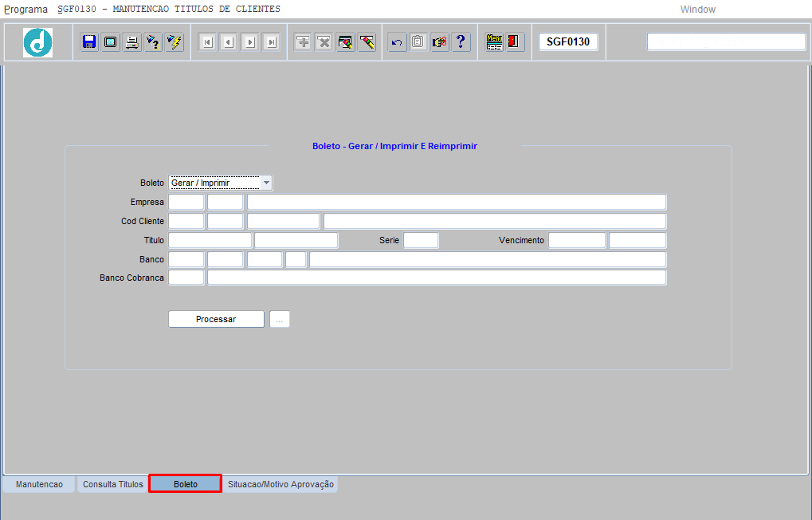The image size is (812, 520).
Task: Click the Save diskette icon in toolbar
Action: (x=89, y=42)
